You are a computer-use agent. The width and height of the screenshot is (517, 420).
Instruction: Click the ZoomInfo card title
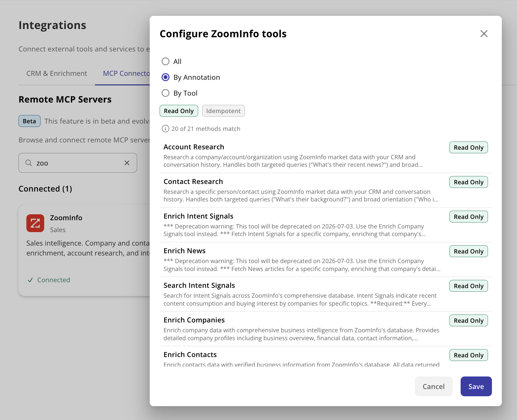pos(66,218)
